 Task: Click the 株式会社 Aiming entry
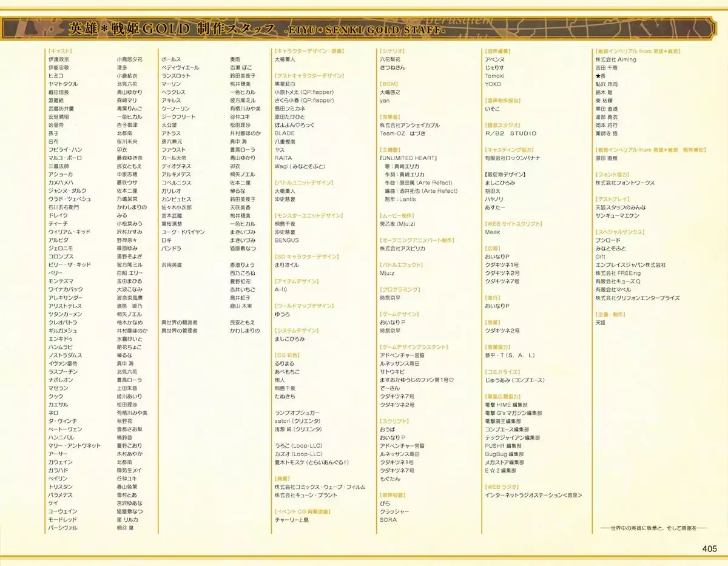pyautogui.click(x=615, y=59)
